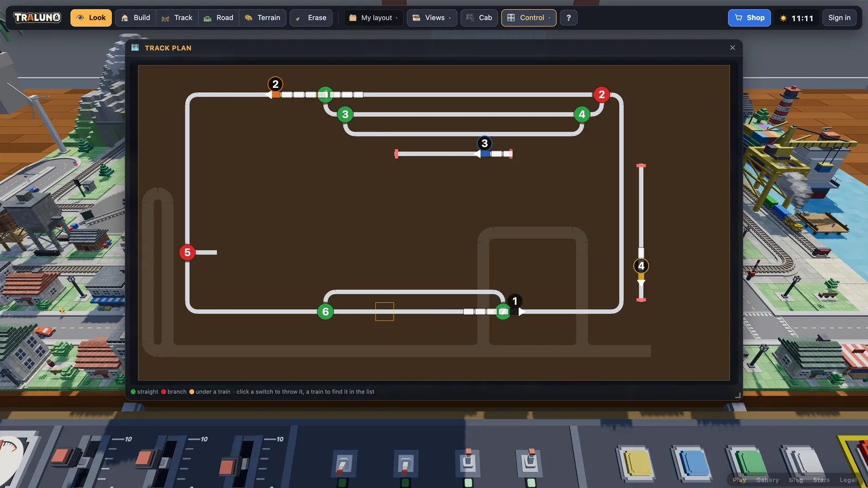Select the Look mode eye button
The height and width of the screenshot is (488, 868).
pyautogui.click(x=91, y=18)
